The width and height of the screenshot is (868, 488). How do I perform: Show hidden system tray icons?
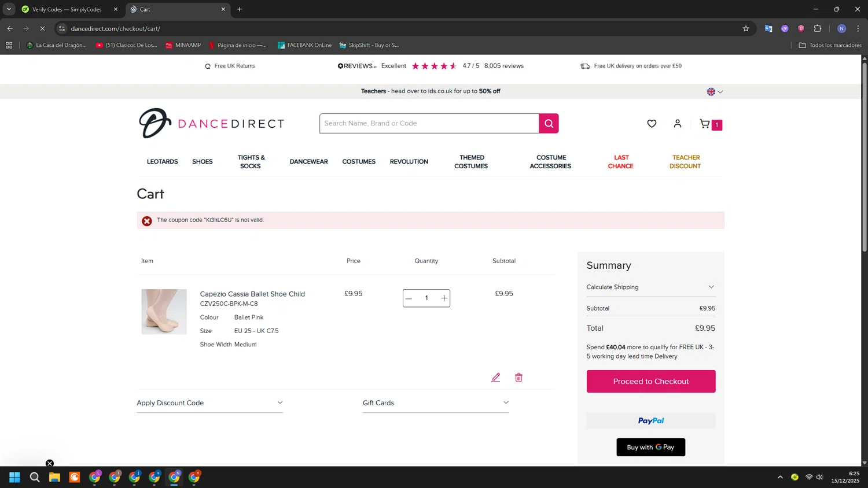coord(780,477)
